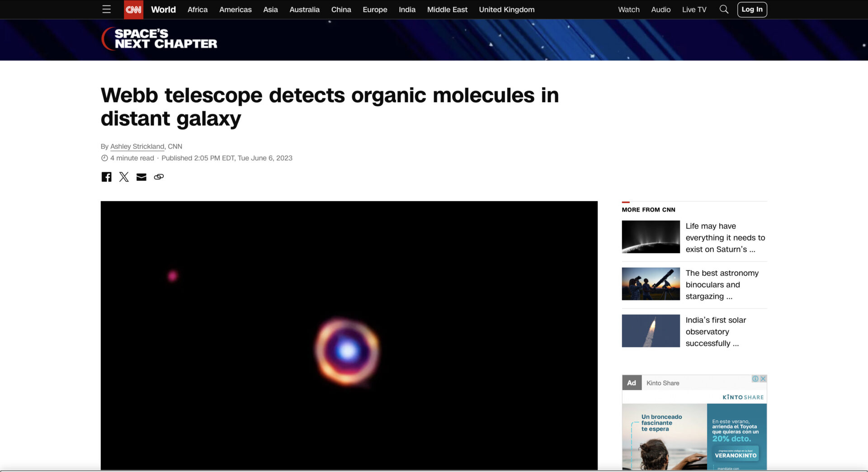
Task: Open the search magnifier icon
Action: pos(724,9)
